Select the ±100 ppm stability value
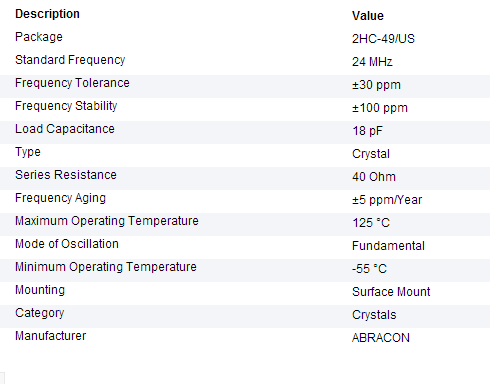 [x=380, y=108]
